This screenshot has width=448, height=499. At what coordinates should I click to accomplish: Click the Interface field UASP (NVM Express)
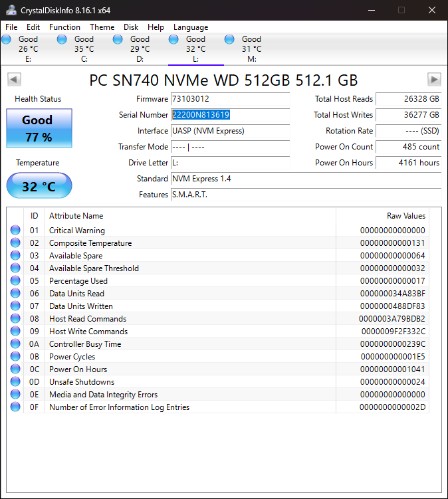pyautogui.click(x=230, y=131)
